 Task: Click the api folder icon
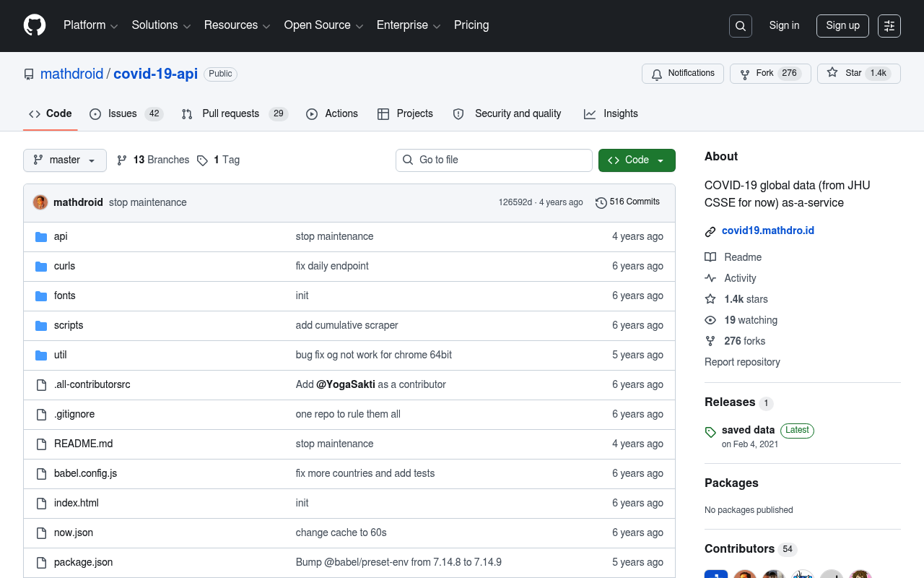41,237
